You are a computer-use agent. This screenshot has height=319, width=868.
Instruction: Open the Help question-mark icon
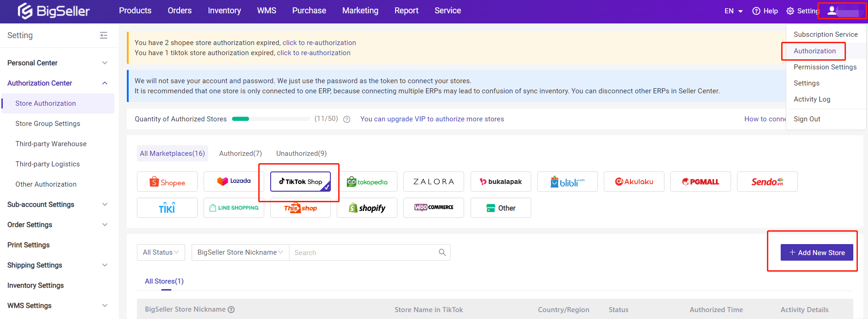point(756,11)
